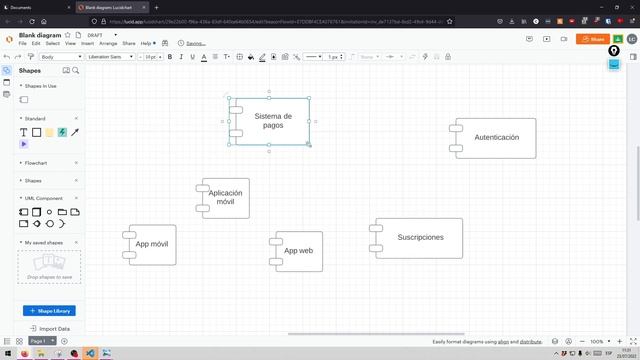Open the zoom level 100% dropdown
Image resolution: width=640 pixels, height=360 pixels.
click(x=600, y=341)
